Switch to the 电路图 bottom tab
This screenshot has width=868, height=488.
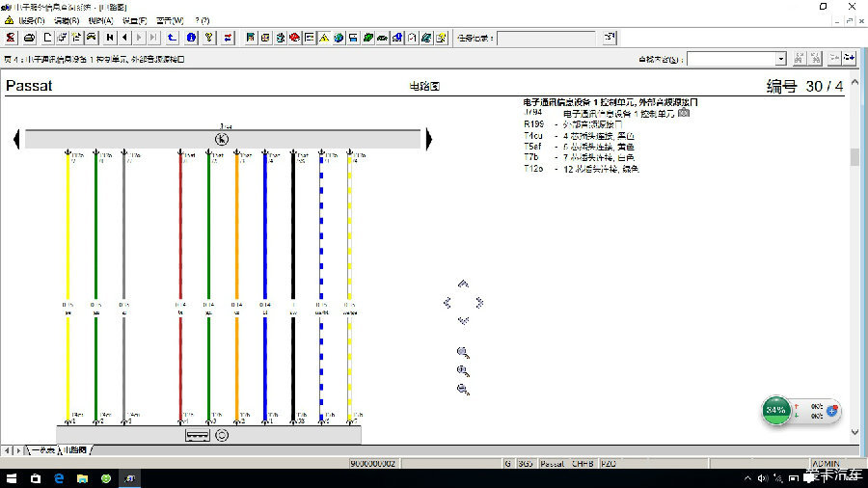click(75, 450)
